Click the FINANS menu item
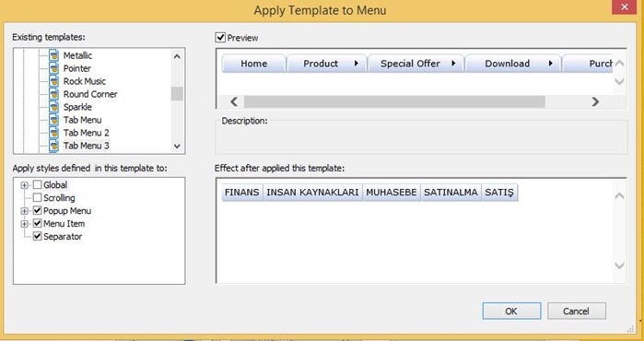644x341 pixels. [242, 193]
